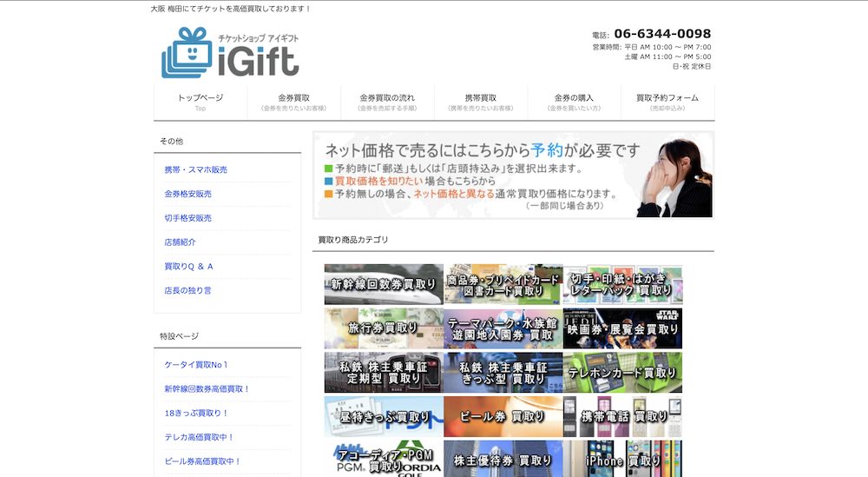Select the iPhone 買取り tile
Viewport: 868px width, 477px height.
pyautogui.click(x=622, y=459)
